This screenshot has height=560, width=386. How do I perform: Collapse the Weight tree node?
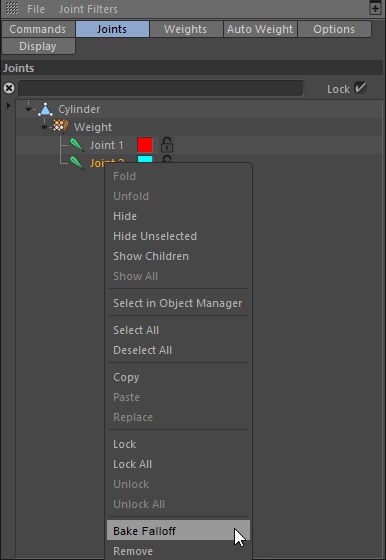44,127
